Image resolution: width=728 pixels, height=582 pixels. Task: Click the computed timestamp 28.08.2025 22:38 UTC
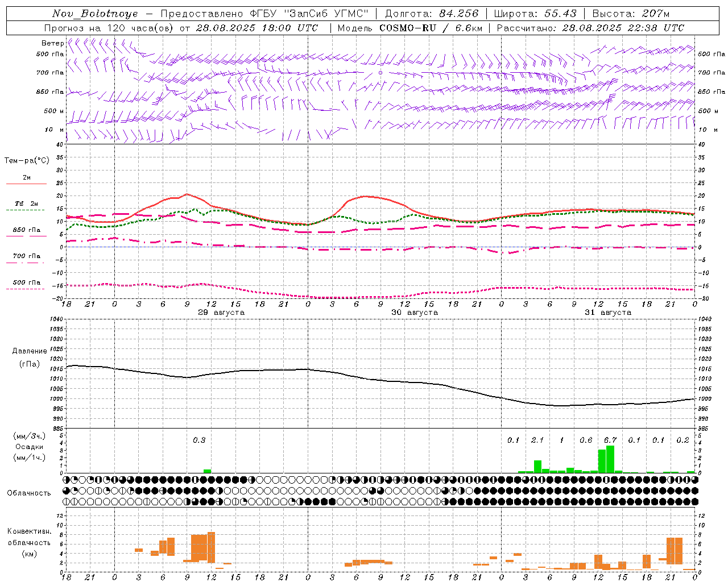[x=623, y=28]
